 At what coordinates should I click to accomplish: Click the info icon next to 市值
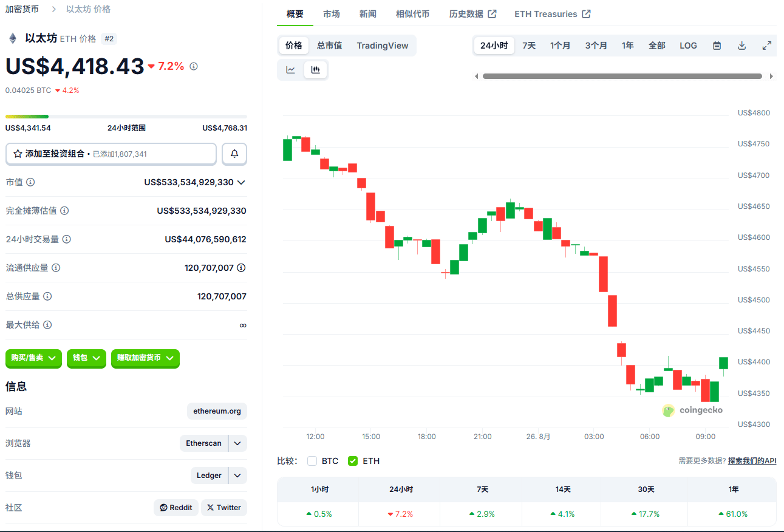[30, 182]
